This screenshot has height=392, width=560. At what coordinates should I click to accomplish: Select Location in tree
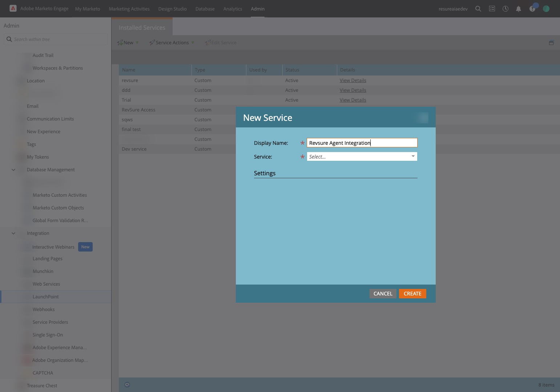click(x=36, y=81)
